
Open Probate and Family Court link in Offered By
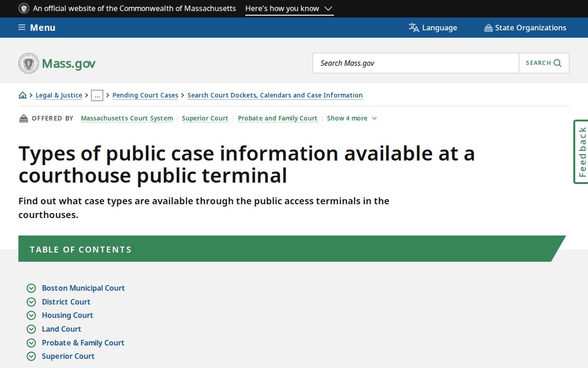tap(277, 118)
